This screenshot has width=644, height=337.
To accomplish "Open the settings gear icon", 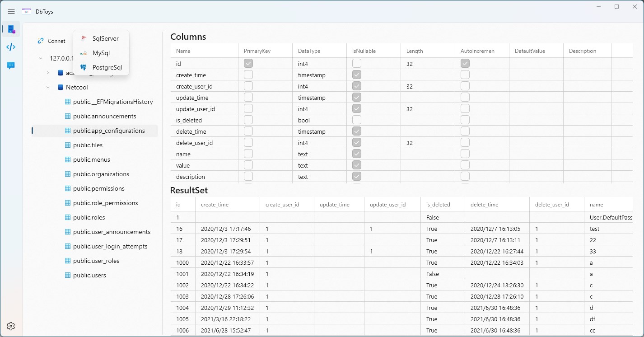I will pyautogui.click(x=11, y=326).
